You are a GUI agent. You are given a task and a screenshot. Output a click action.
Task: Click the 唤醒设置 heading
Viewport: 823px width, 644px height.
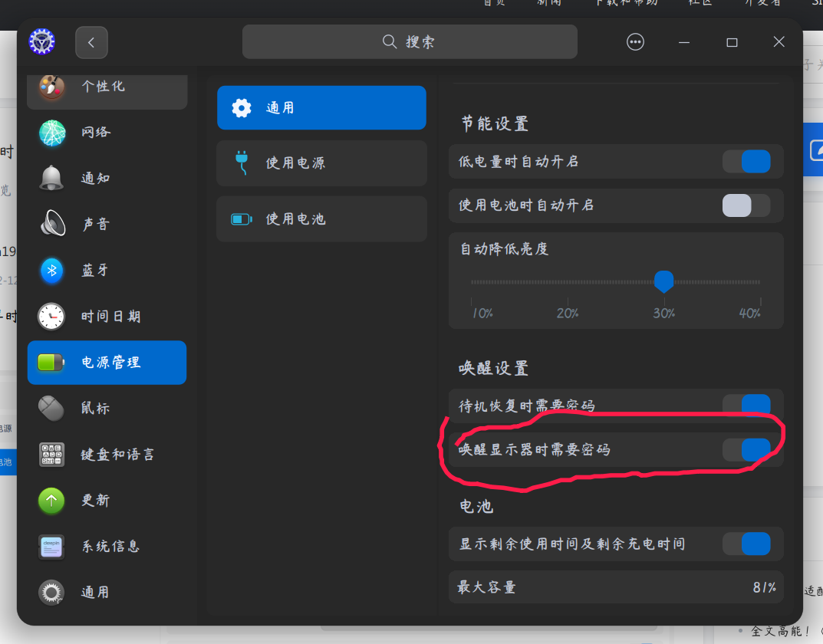(x=493, y=368)
